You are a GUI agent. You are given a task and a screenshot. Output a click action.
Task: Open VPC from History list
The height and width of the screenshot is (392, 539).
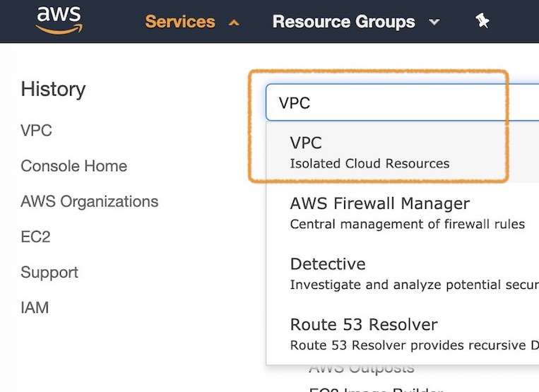pos(36,130)
